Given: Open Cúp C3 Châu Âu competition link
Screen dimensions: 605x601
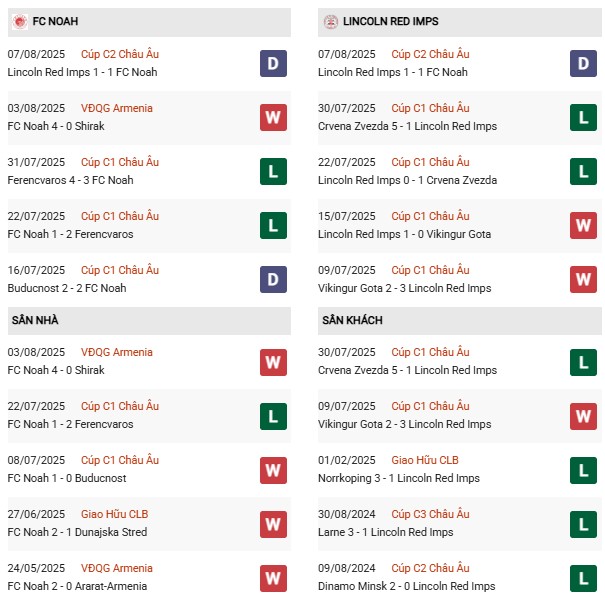Looking at the screenshot, I should (430, 514).
